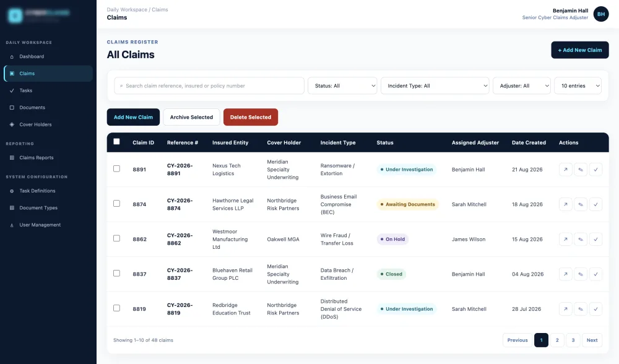
Task: Edit claim 8819 with pencil icon
Action: pyautogui.click(x=581, y=309)
